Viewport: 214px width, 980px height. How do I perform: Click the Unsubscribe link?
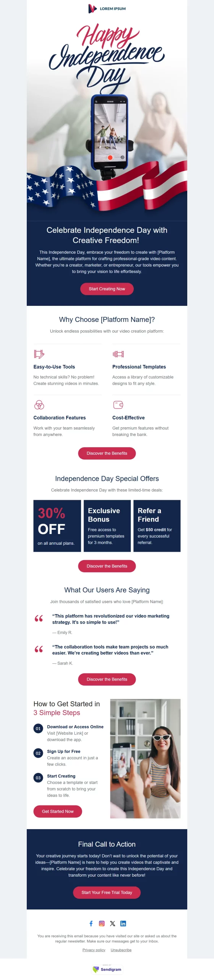point(121,950)
